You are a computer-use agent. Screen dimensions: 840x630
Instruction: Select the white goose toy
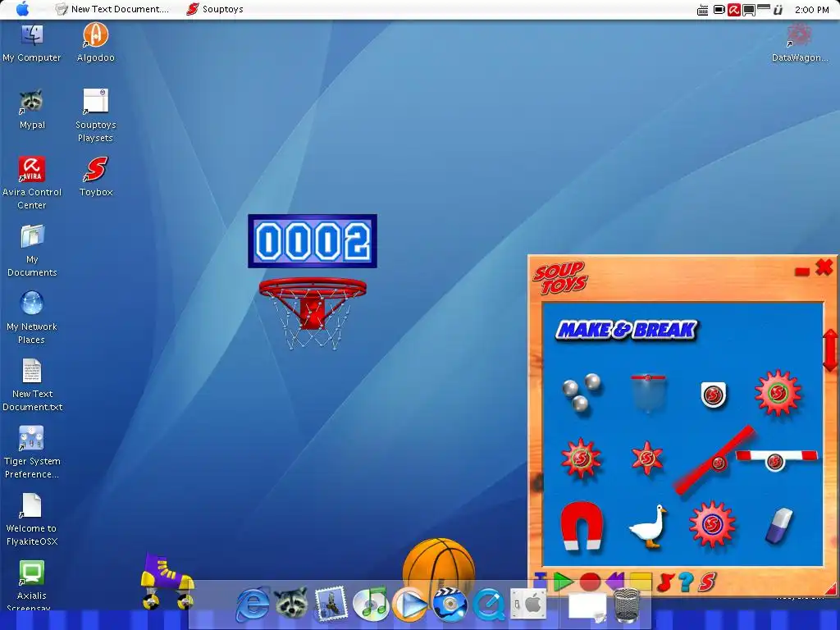[x=648, y=526]
